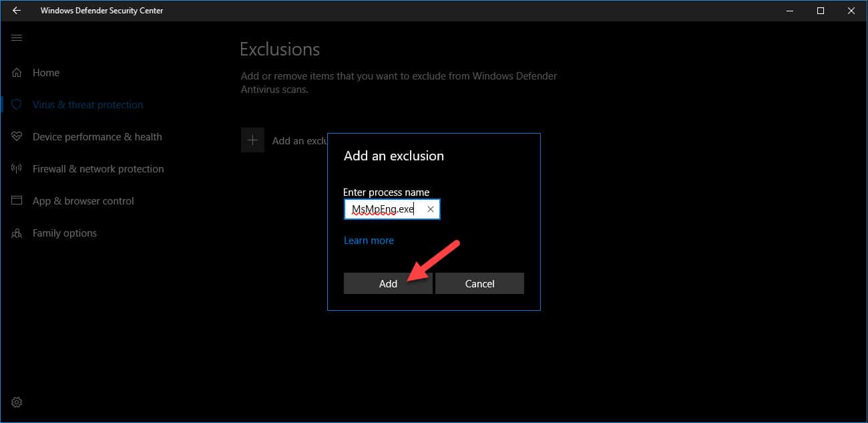Open the hamburger navigation menu
This screenshot has height=423, width=868.
pyautogui.click(x=17, y=38)
